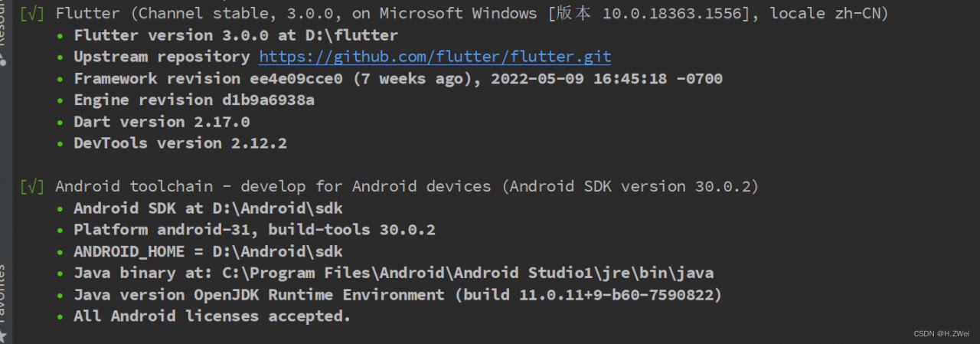Click the green bullet before Dart version
This screenshot has height=344, width=980.
click(60, 122)
